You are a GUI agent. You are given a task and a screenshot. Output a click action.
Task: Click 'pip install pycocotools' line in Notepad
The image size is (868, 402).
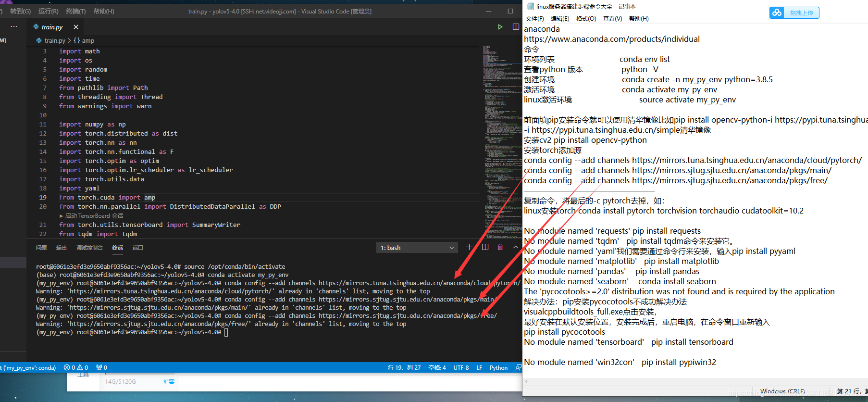(x=564, y=332)
